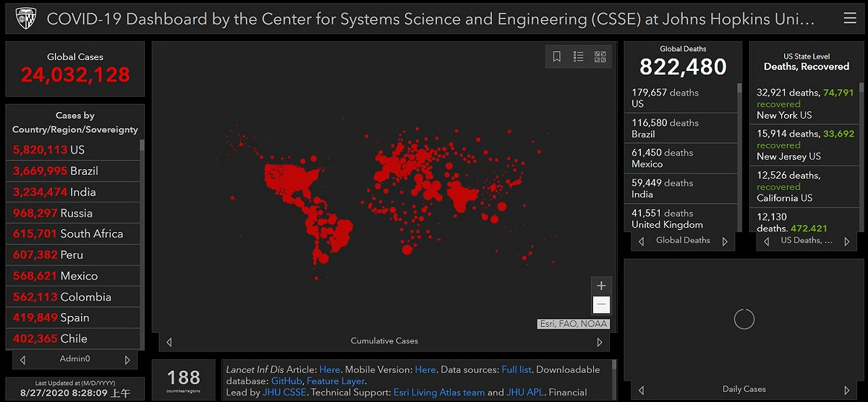Select New Jersey US state entry

(x=804, y=145)
